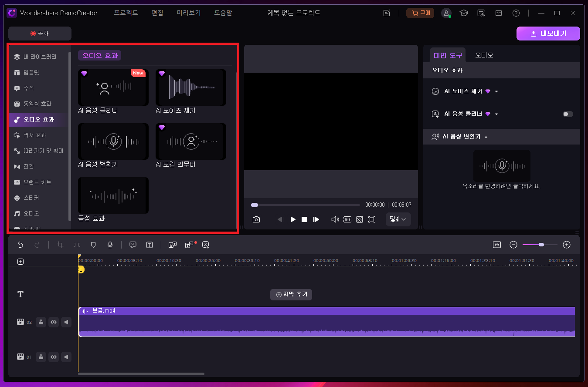
Task: Expand AI 음성 클리너 options arrow
Action: (496, 114)
